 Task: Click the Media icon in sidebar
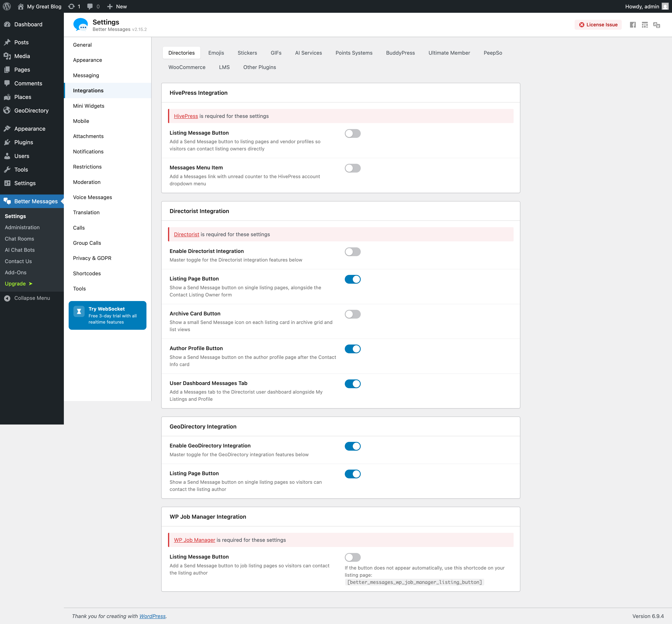pos(7,56)
